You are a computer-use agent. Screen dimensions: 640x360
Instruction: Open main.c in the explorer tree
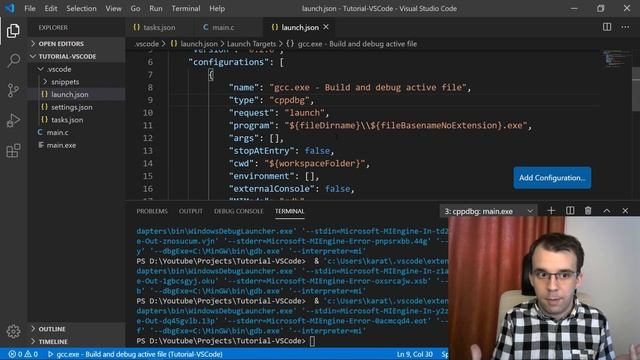click(76, 132)
